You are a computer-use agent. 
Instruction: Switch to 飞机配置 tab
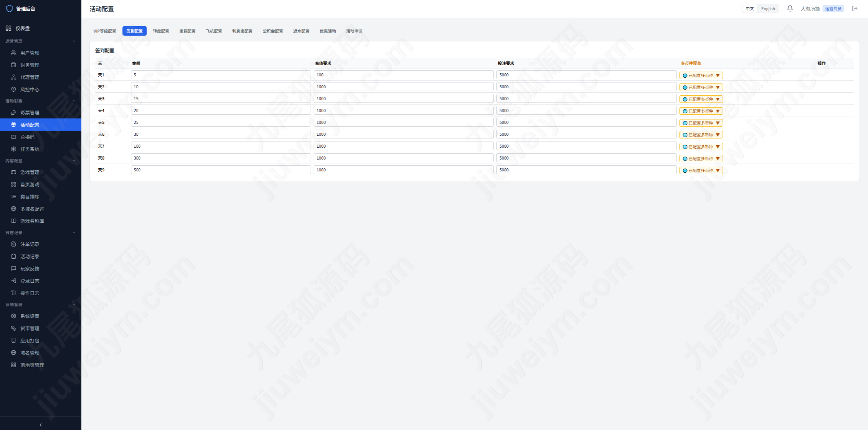pos(214,31)
